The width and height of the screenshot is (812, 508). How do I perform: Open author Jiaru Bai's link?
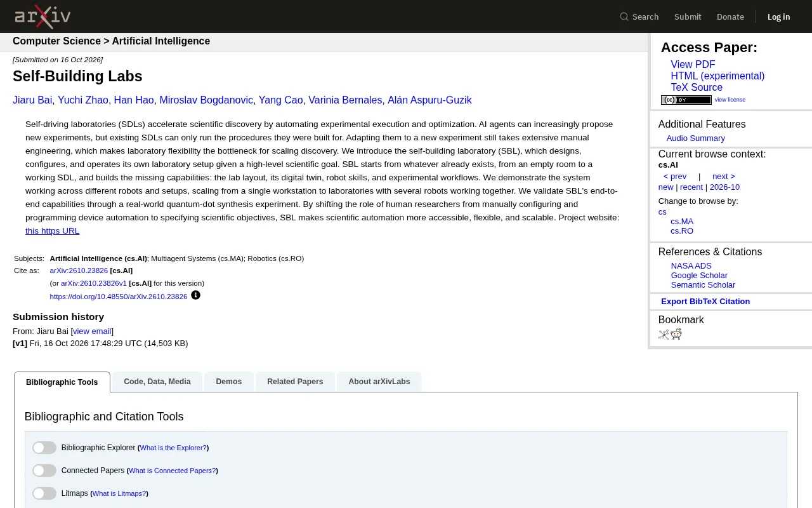coord(32,100)
